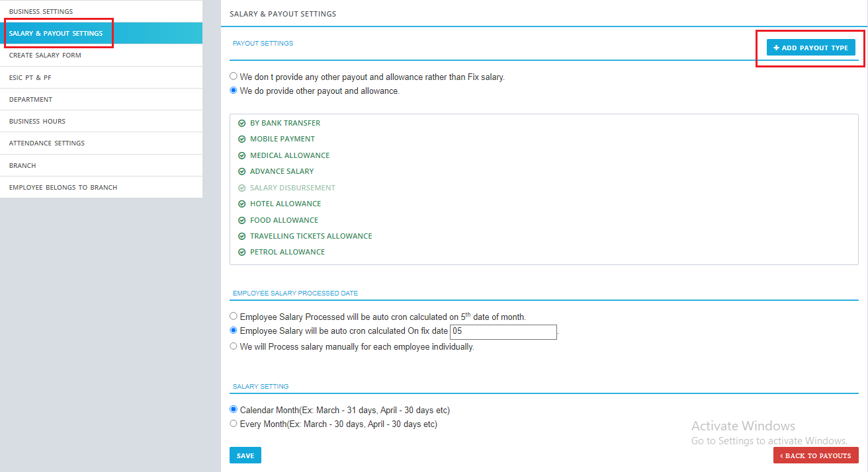Open Salary & Payout Settings menu item
Screen dimensions: 868x472
101,33
